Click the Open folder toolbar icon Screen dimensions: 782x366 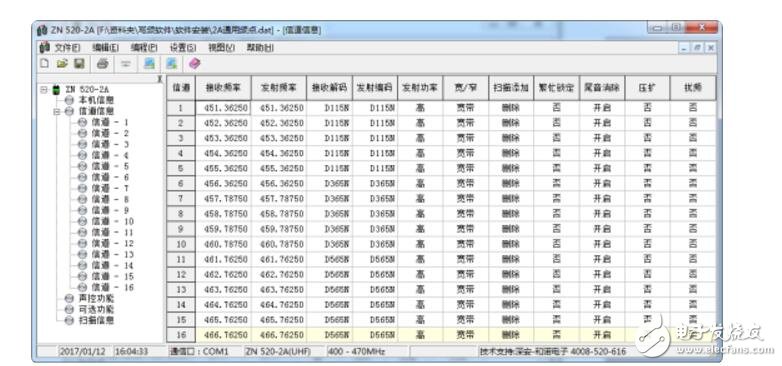[62, 64]
